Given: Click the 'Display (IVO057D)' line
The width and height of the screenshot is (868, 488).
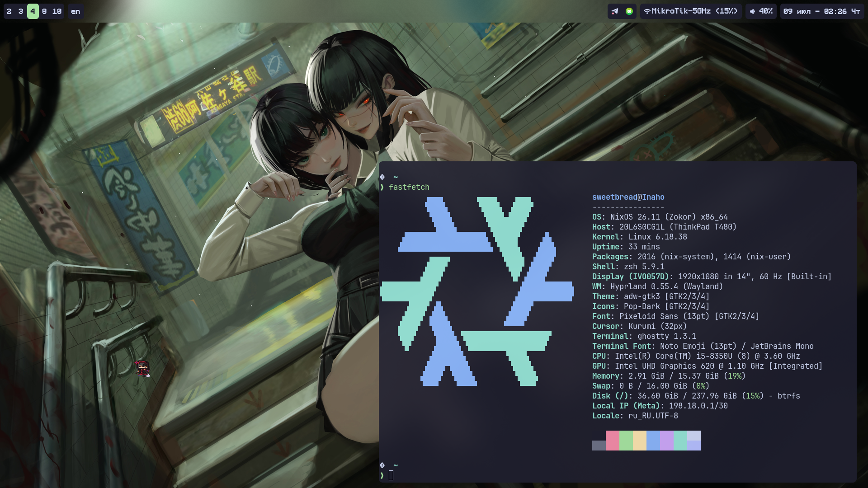Looking at the screenshot, I should click(x=712, y=277).
